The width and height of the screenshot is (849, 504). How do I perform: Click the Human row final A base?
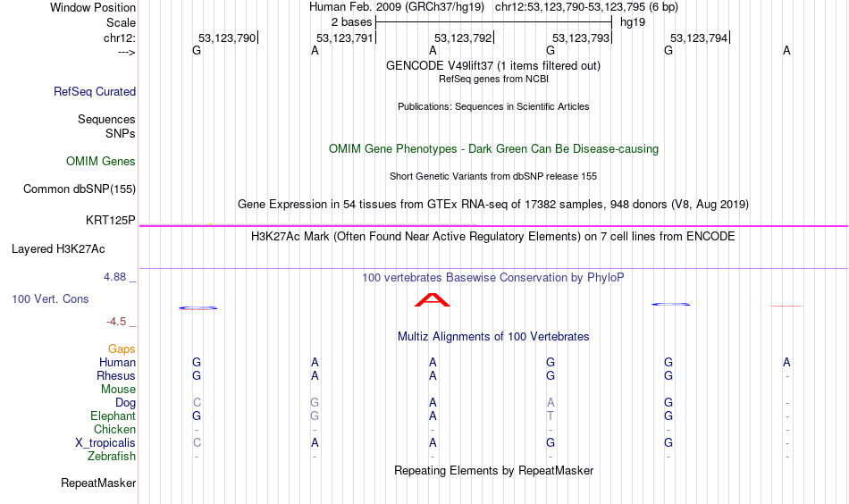pyautogui.click(x=786, y=362)
